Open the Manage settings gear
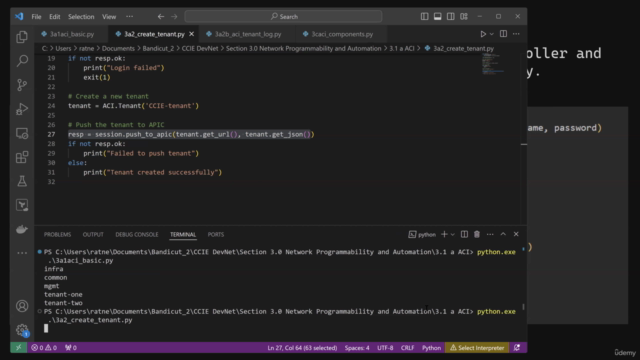The height and width of the screenshot is (360, 640). [x=22, y=330]
